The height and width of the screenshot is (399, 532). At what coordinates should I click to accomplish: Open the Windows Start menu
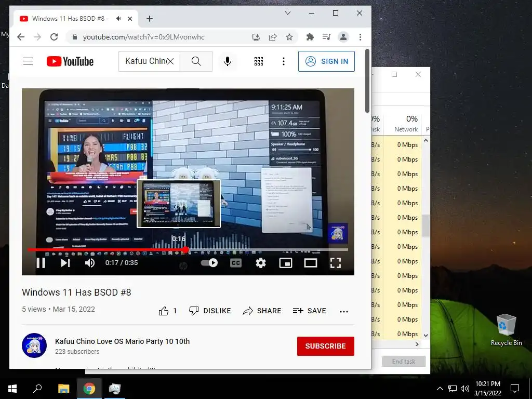click(x=12, y=389)
